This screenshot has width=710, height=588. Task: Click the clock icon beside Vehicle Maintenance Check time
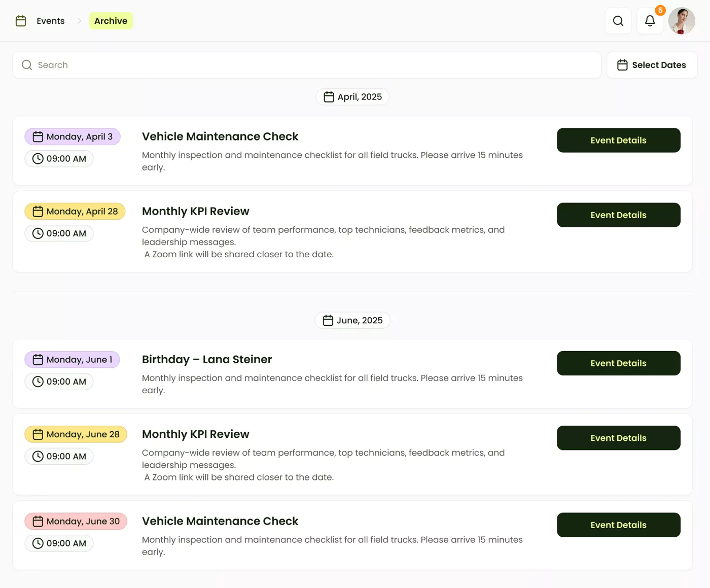pos(37,158)
